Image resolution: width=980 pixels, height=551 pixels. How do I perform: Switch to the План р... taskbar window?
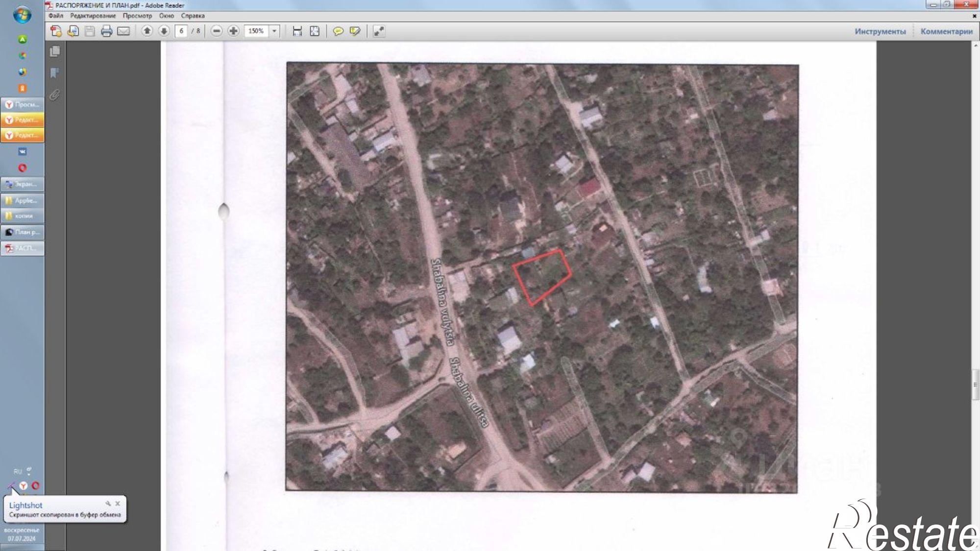[x=22, y=232]
